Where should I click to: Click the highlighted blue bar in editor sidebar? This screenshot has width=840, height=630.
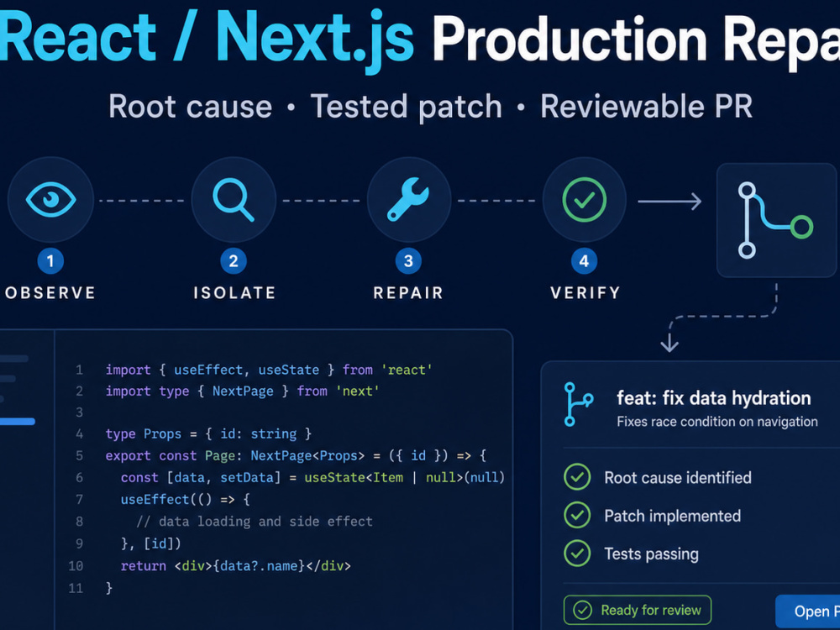tap(17, 422)
